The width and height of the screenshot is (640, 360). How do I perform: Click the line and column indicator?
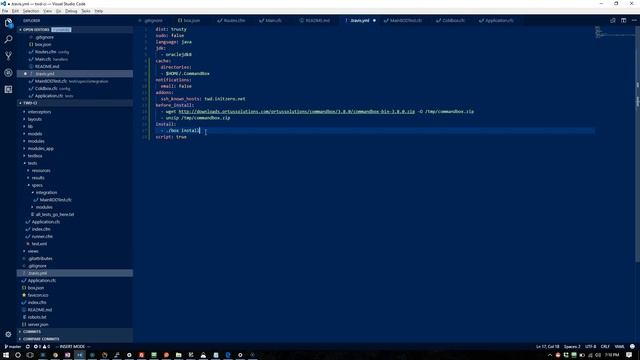coord(547,347)
